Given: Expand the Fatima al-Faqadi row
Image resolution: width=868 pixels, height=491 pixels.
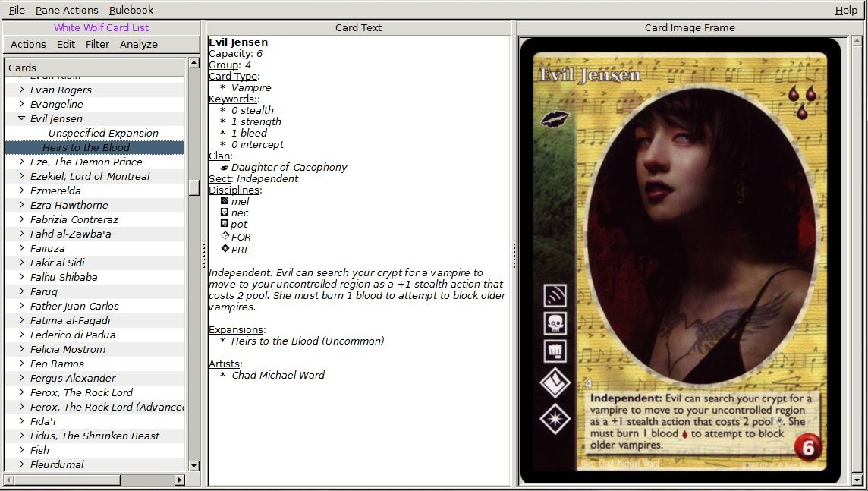Looking at the screenshot, I should coord(21,320).
